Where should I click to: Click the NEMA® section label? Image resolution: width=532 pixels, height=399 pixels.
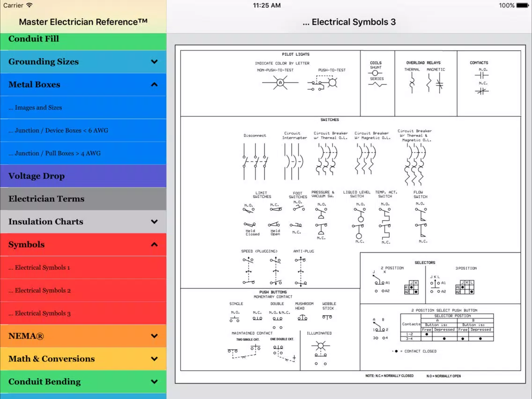[26, 336]
